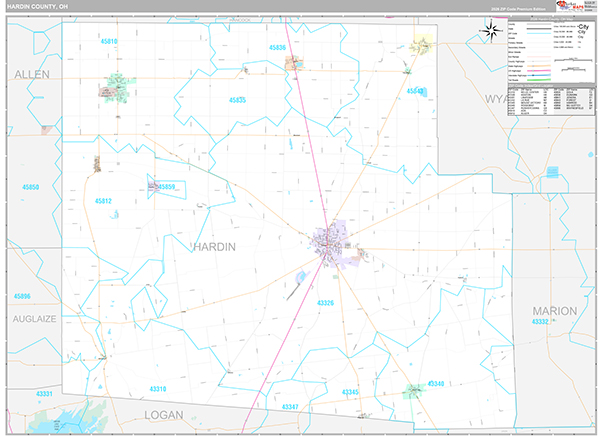Click ZIP code label 45859
600x436 pixels.
point(166,187)
